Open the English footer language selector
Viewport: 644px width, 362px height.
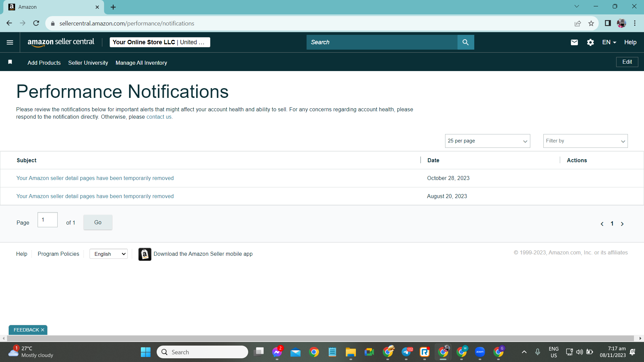109,254
